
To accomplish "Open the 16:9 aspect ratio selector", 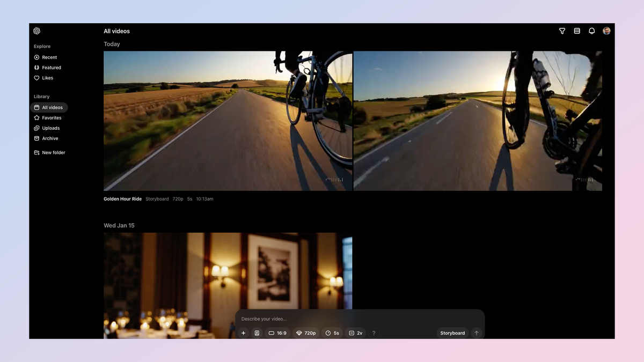I will point(277,333).
